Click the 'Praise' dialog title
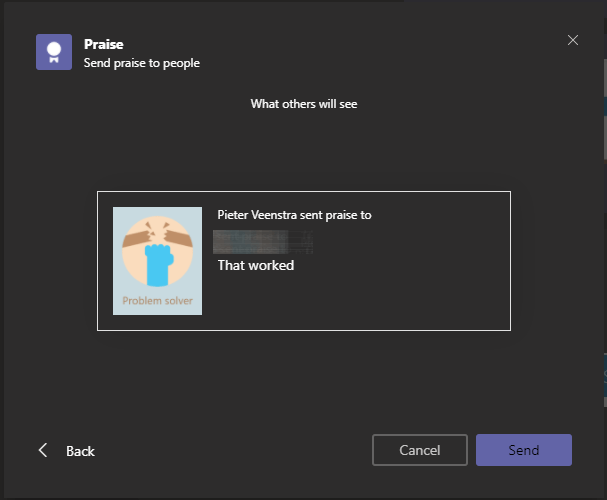Viewport: 607px width, 500px height. click(104, 44)
